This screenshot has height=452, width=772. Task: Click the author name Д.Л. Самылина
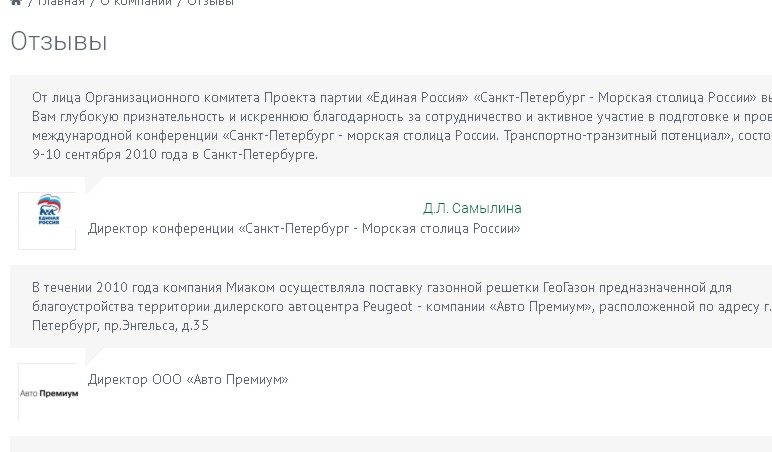tap(472, 209)
